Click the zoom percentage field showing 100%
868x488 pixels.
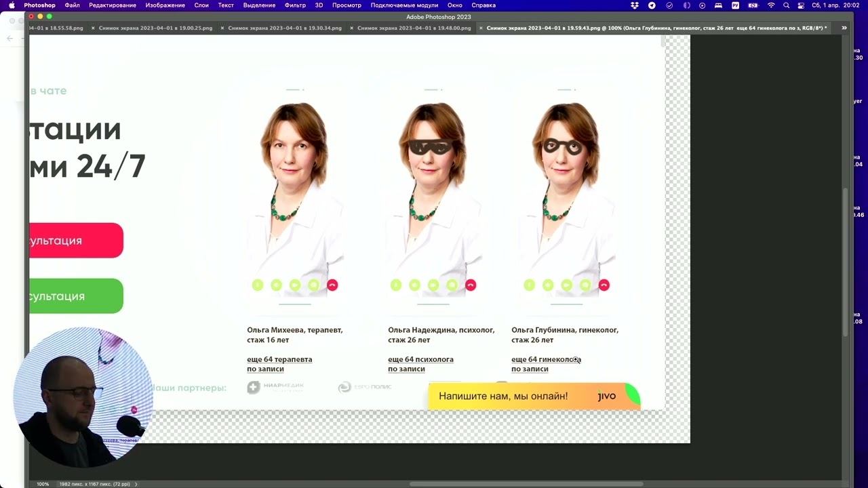[x=43, y=484]
